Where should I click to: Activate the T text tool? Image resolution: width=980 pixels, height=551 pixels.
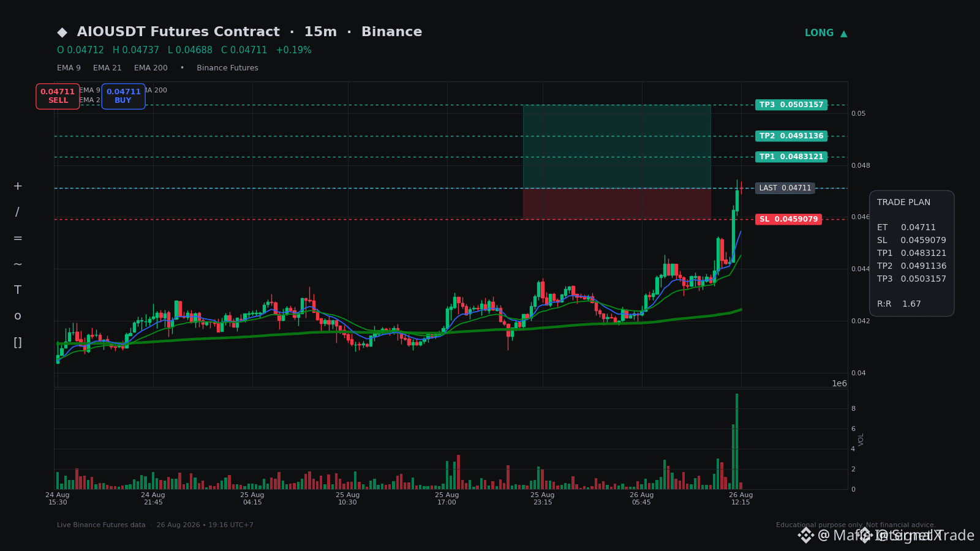tap(18, 290)
